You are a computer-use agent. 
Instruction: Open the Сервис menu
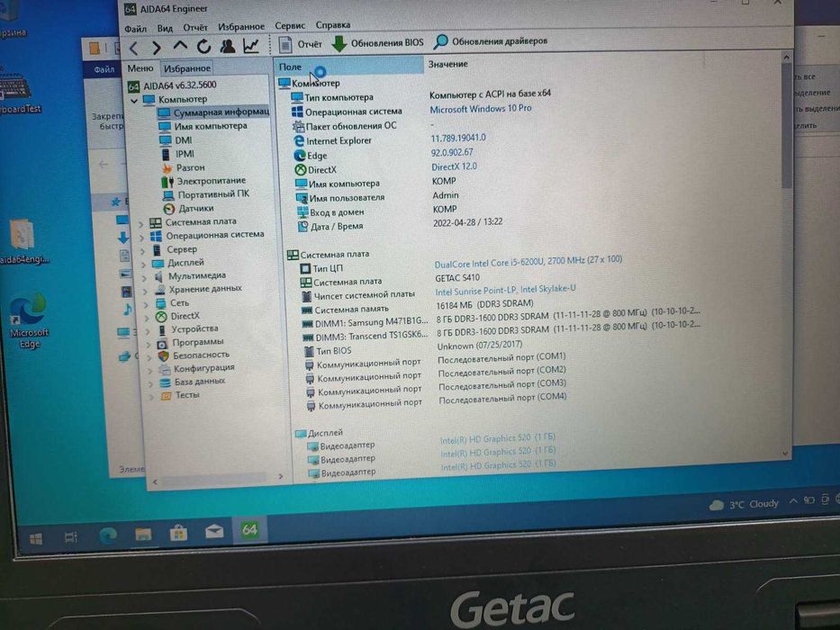(290, 26)
